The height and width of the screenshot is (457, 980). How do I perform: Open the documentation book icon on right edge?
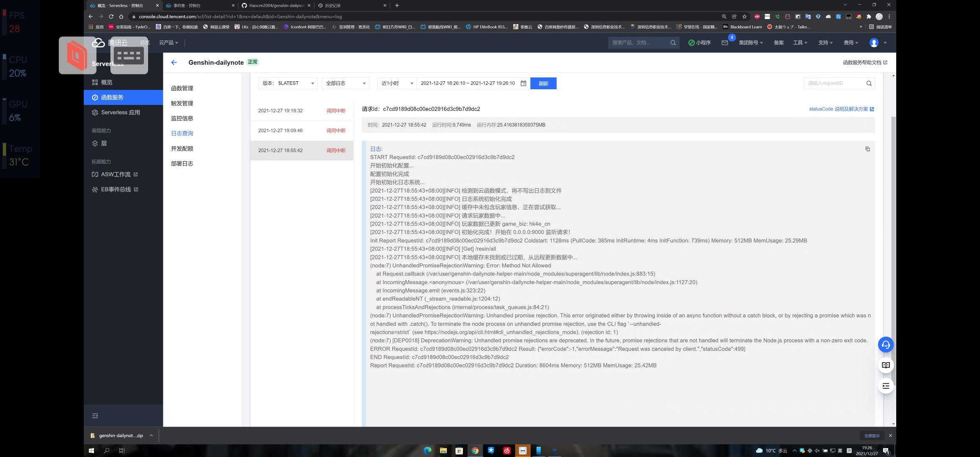[886, 365]
